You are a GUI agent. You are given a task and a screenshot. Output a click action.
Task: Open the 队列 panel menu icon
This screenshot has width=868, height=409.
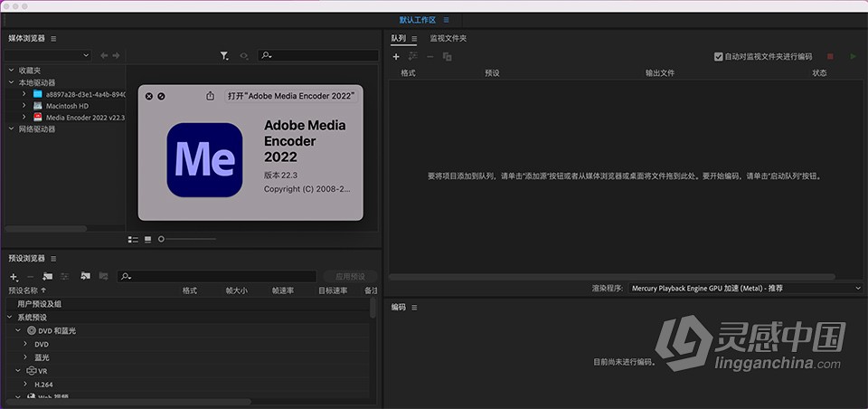tap(414, 39)
